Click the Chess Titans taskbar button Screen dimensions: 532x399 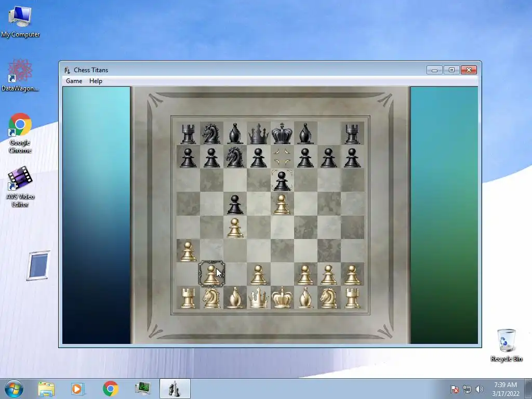(x=175, y=389)
